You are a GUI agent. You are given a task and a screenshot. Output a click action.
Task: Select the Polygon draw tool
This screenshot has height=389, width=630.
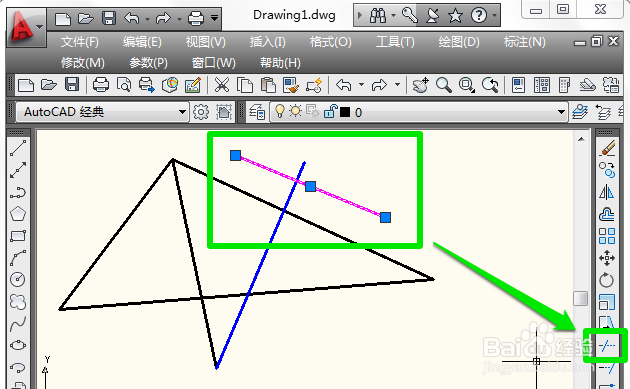[18, 214]
